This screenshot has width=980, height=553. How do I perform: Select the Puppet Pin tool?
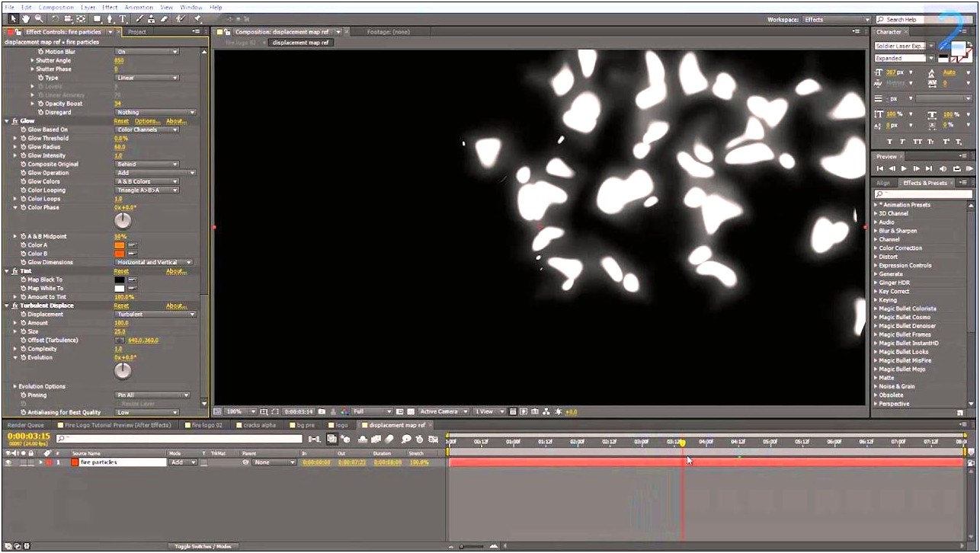[x=197, y=18]
